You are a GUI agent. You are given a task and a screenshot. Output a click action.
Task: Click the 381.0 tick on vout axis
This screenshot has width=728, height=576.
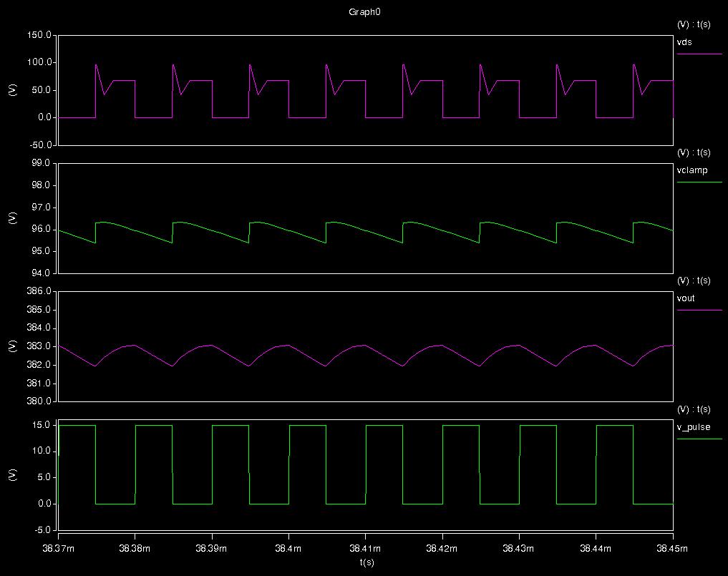point(39,384)
